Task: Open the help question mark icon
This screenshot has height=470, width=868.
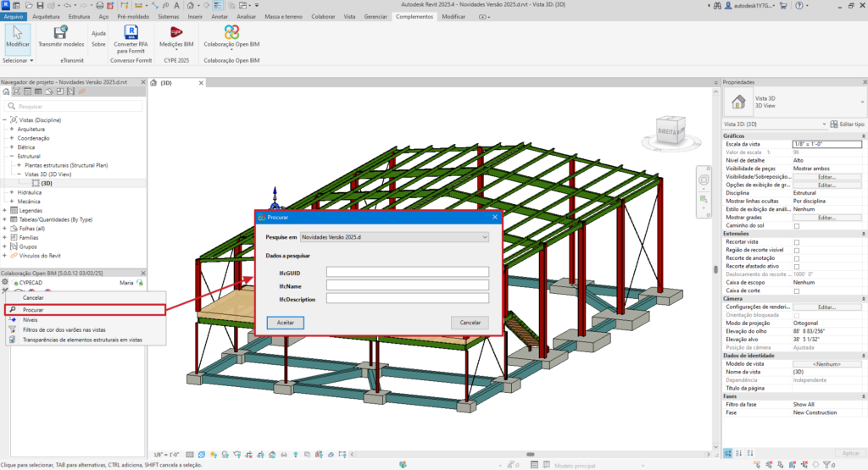Action: pos(798,6)
